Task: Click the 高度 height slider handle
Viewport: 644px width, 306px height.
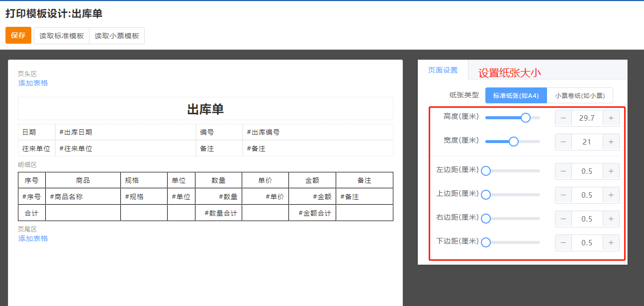Action: (x=525, y=118)
